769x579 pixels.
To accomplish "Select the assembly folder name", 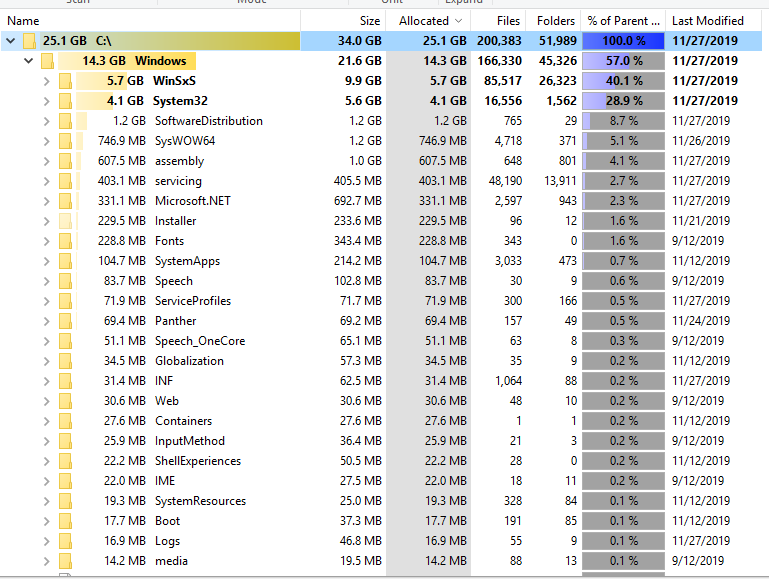I will point(179,161).
